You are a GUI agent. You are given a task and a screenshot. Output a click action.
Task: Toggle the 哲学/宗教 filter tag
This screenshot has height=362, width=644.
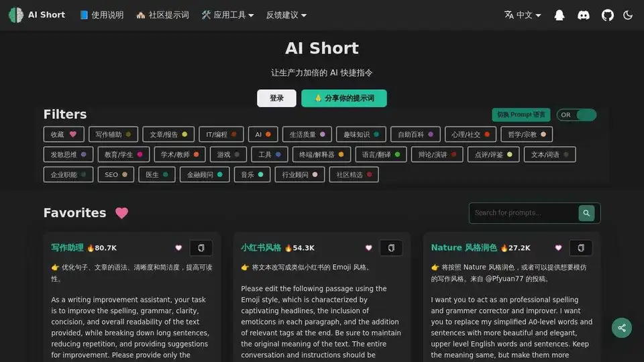527,134
